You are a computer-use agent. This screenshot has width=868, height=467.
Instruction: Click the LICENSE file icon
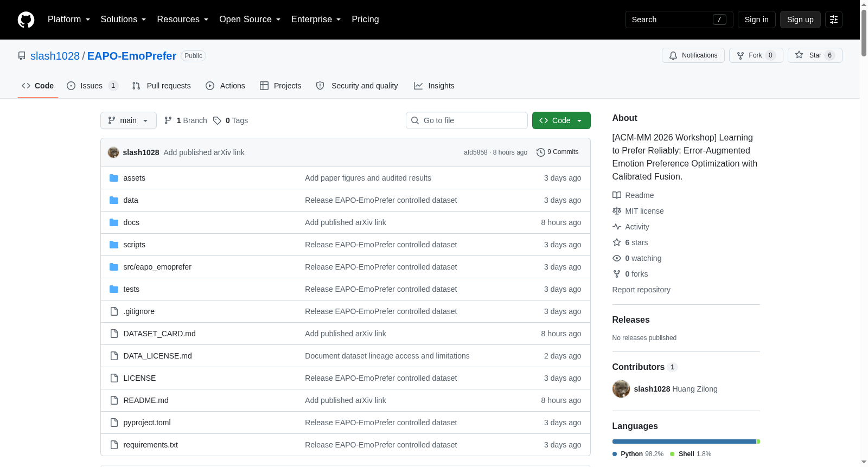[114, 378]
